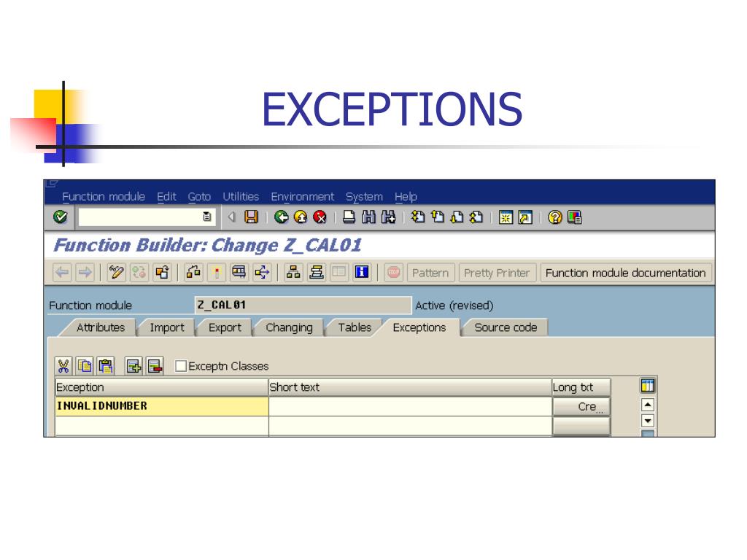Click the short text field for INVALIDNUMBER
This screenshot has width=747, height=560.
[x=410, y=406]
